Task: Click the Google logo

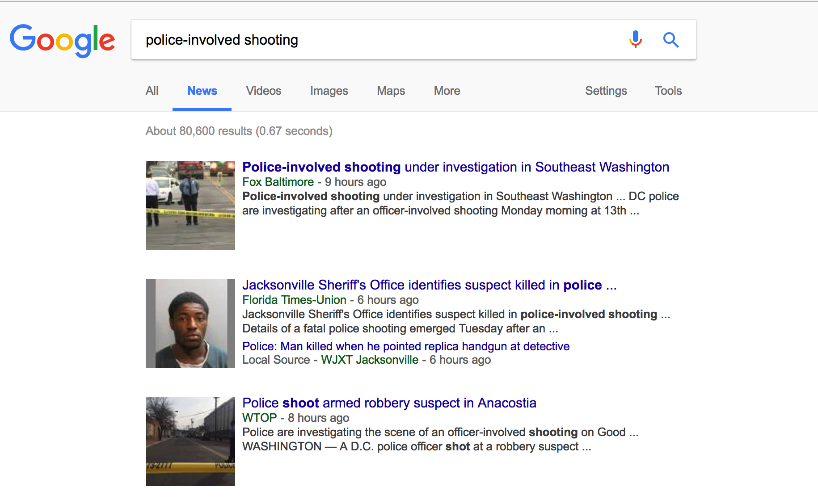Action: pyautogui.click(x=62, y=40)
